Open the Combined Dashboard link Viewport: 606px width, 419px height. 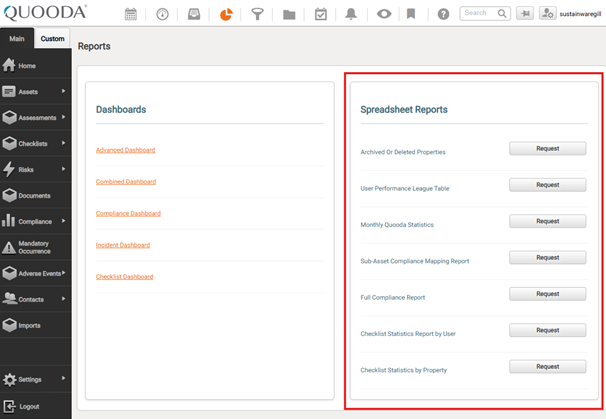[126, 182]
